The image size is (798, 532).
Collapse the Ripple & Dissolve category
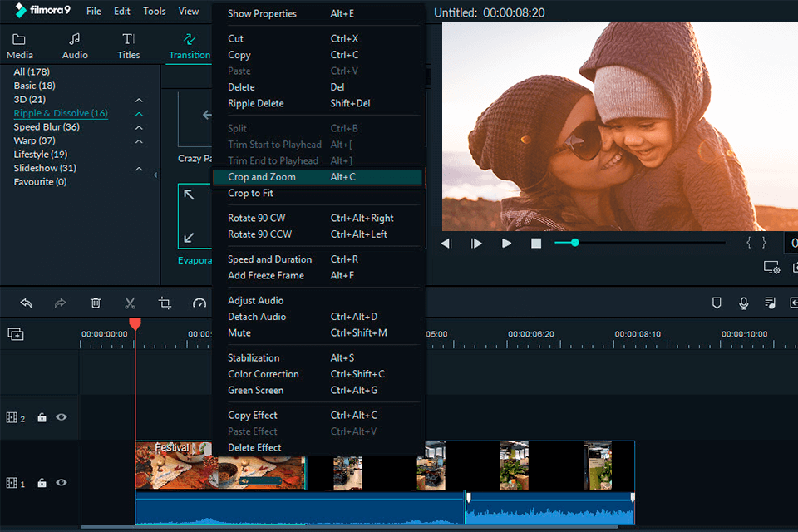point(139,115)
